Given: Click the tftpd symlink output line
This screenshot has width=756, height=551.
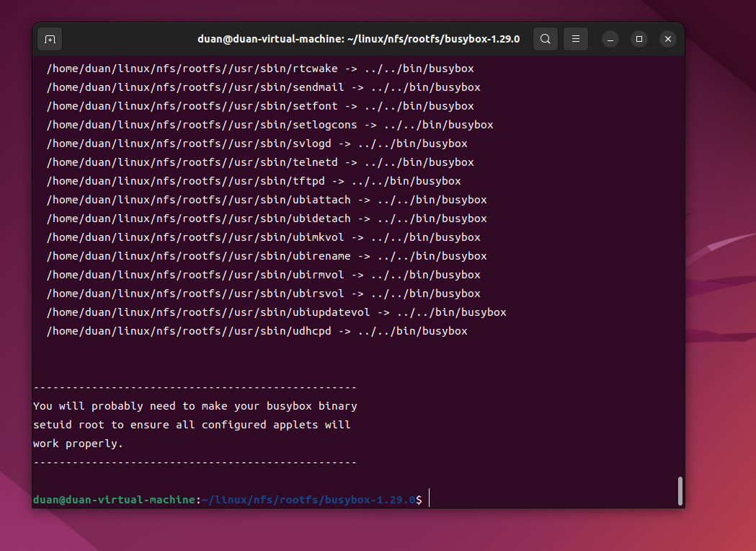Looking at the screenshot, I should 254,182.
